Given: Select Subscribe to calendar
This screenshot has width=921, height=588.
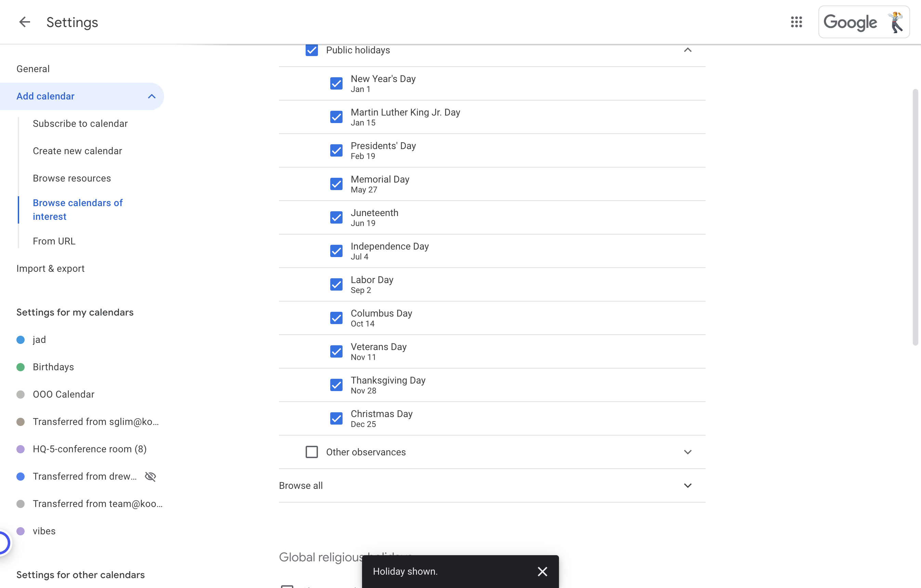Looking at the screenshot, I should tap(80, 123).
